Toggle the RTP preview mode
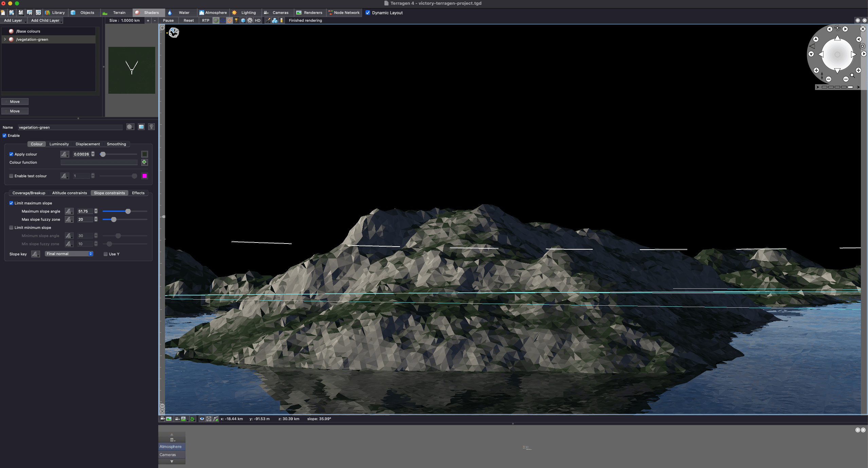 (x=205, y=20)
